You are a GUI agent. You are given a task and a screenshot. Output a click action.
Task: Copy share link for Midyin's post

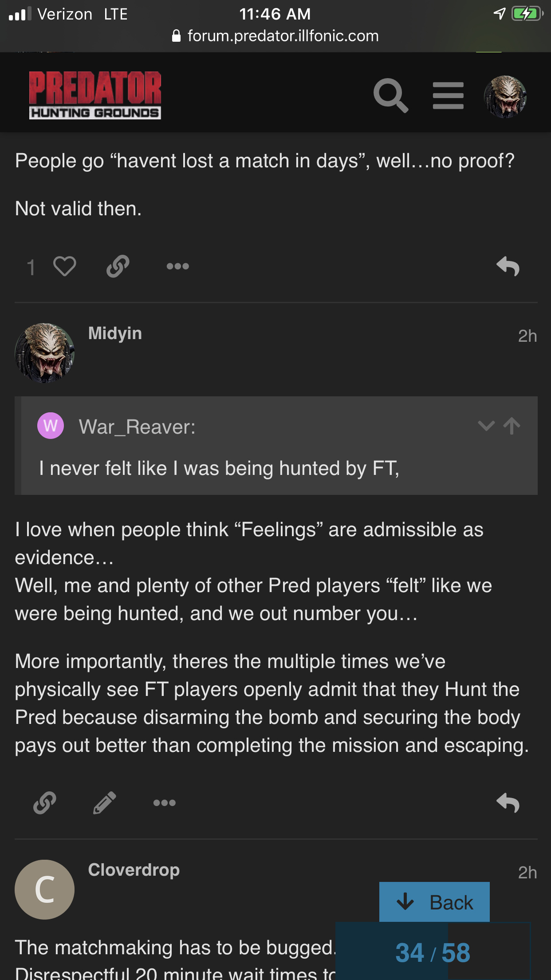pyautogui.click(x=45, y=803)
